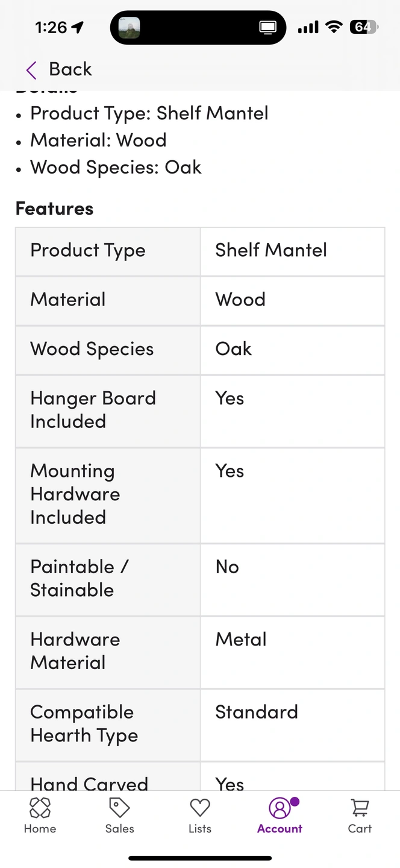
Task: Tap the location arrow beside the time
Action: click(x=78, y=27)
